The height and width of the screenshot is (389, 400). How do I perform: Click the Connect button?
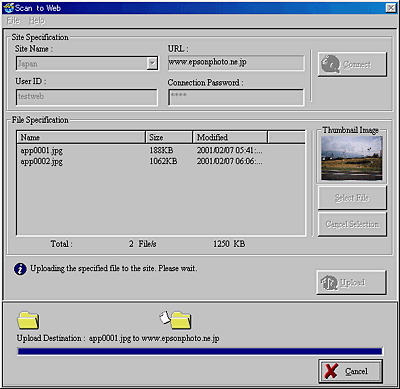(352, 64)
